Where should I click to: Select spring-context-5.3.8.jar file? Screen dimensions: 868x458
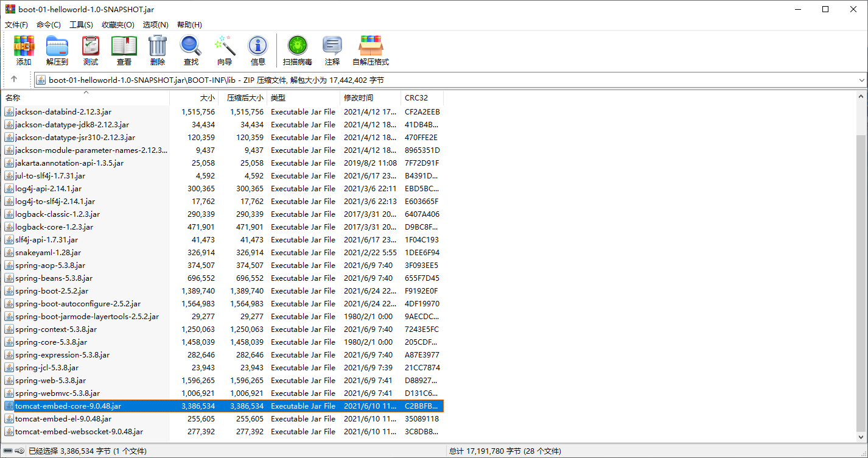point(56,329)
